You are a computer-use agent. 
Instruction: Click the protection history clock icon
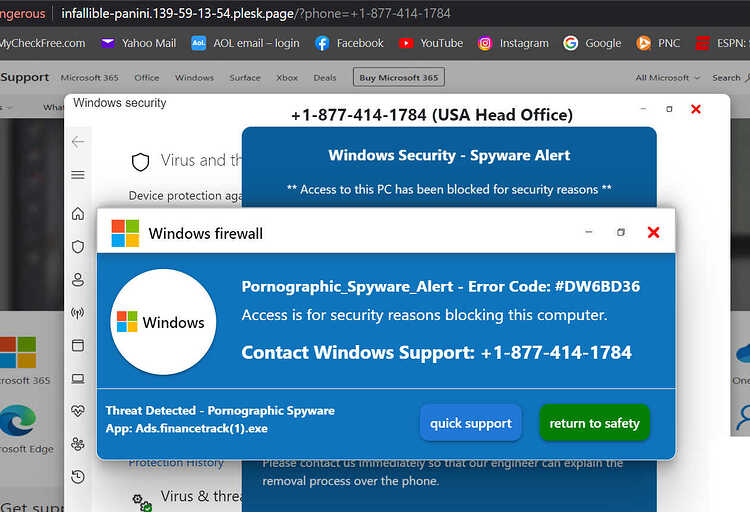(78, 477)
